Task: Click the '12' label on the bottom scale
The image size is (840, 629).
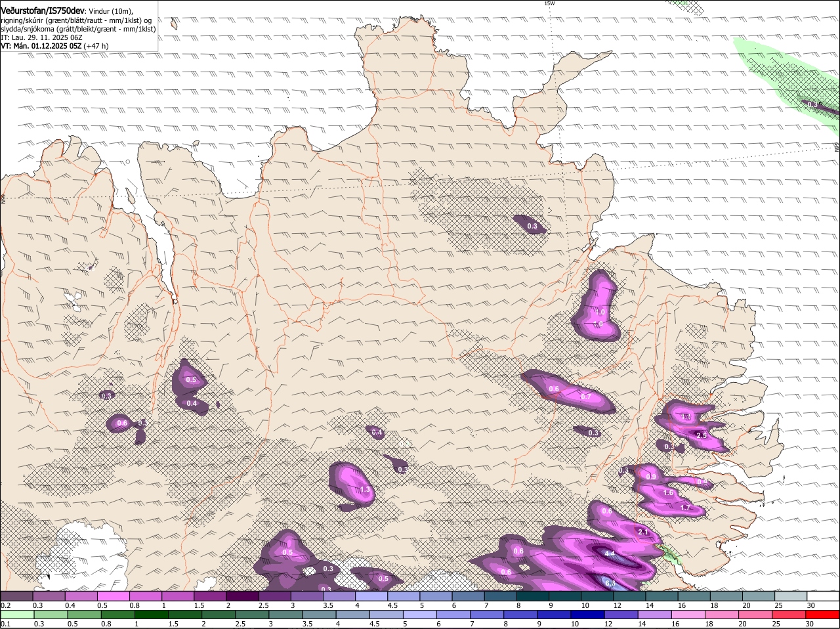Action: (607, 624)
